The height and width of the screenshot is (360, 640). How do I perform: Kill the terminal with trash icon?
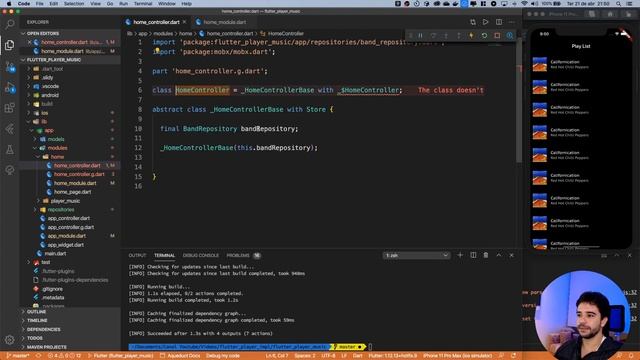click(x=486, y=255)
